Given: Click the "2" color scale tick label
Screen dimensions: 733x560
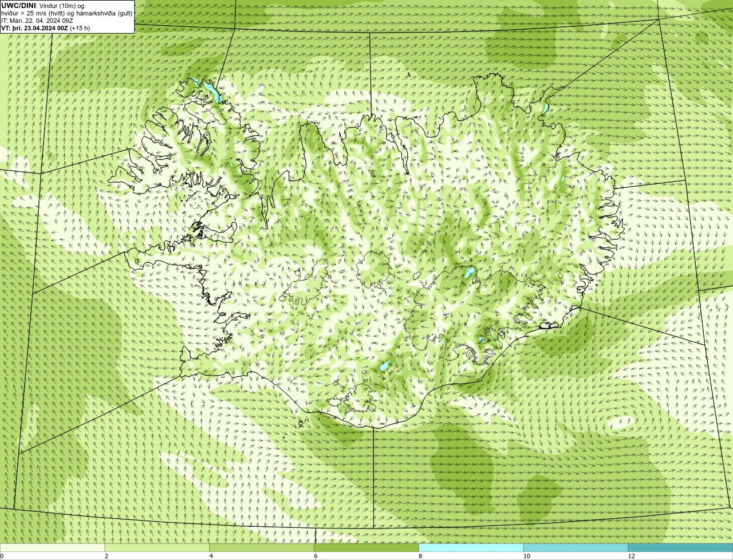Looking at the screenshot, I should click(107, 556).
